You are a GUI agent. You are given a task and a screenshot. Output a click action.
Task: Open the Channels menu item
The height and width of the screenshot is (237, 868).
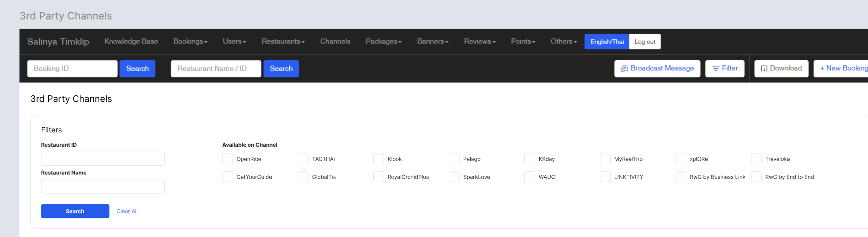point(335,42)
